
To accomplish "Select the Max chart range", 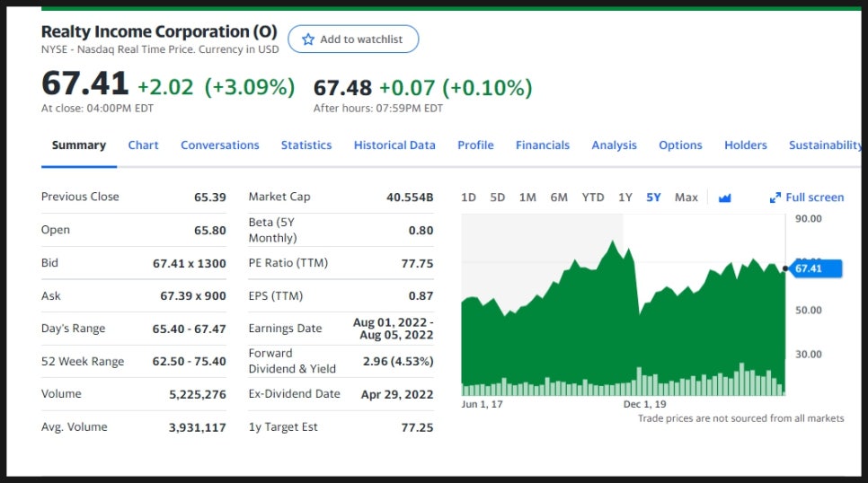I will 686,198.
